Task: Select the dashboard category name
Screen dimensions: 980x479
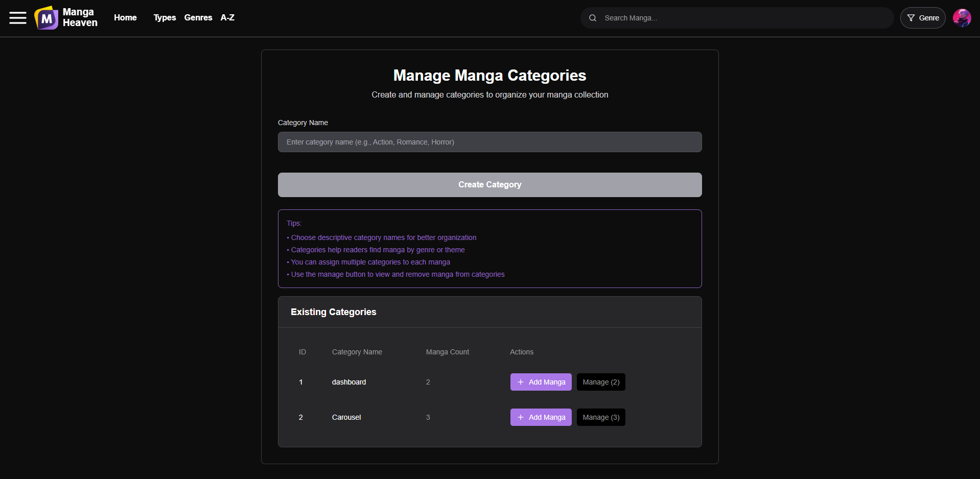Action: pyautogui.click(x=349, y=382)
